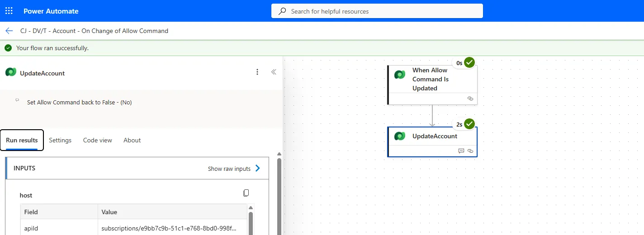644x235 pixels.
Task: Expand Show raw inputs chevron arrow
Action: point(258,168)
